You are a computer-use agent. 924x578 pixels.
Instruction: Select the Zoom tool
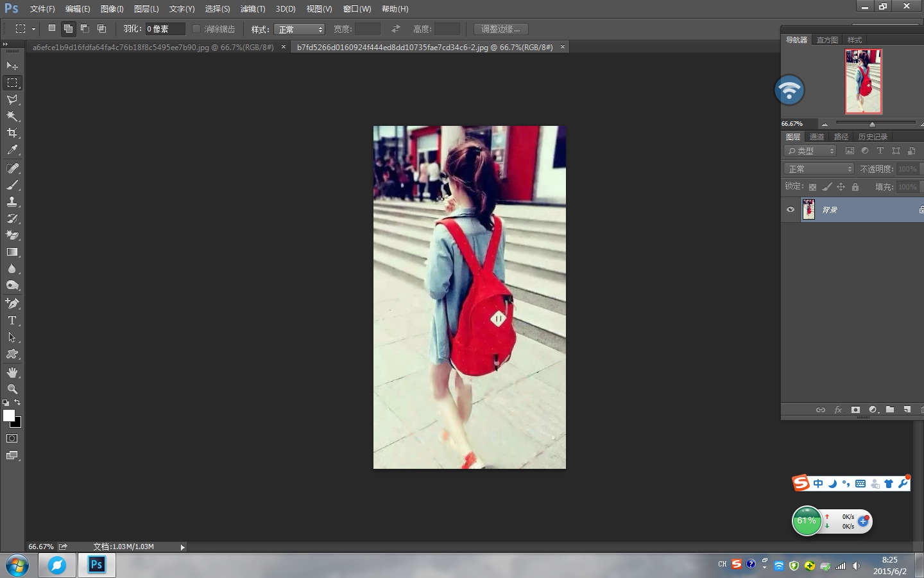[x=12, y=389]
